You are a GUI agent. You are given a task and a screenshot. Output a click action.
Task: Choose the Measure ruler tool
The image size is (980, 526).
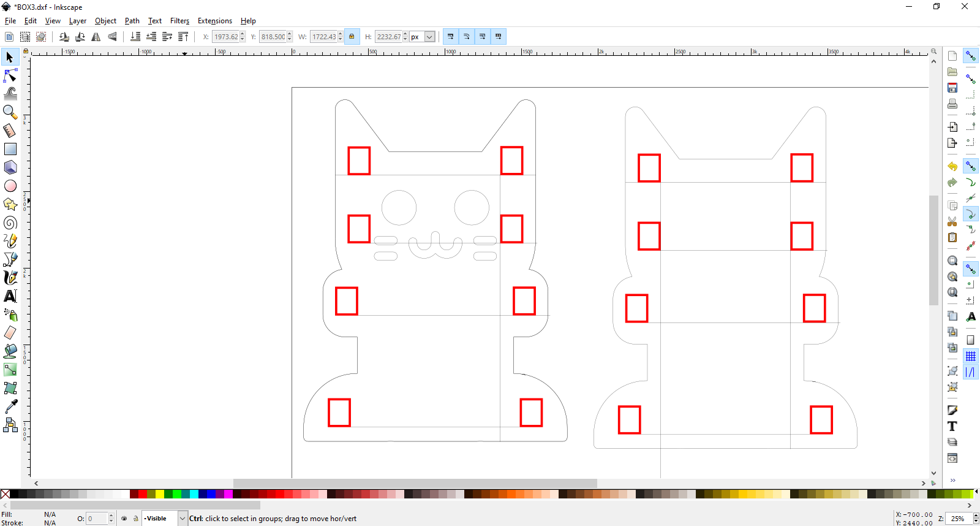(10, 131)
